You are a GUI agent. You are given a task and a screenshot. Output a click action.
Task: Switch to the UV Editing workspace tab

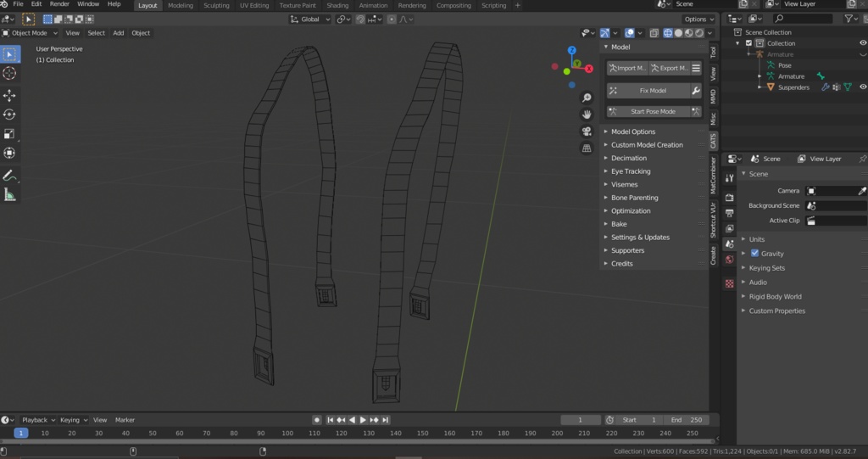(254, 5)
